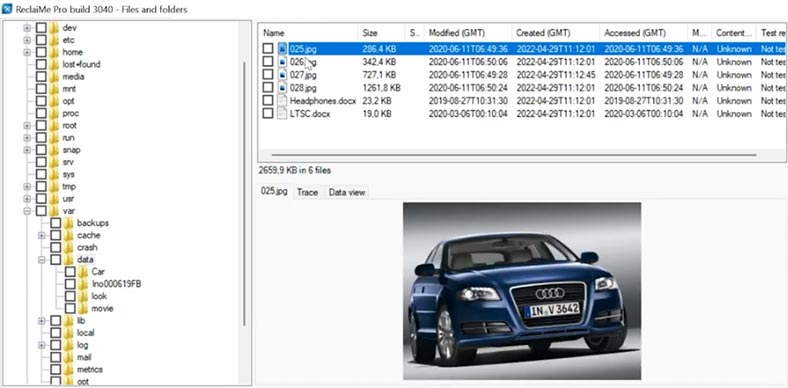
Task: Click modified date 2019-08-27T10:31:30 cell
Action: coord(468,101)
